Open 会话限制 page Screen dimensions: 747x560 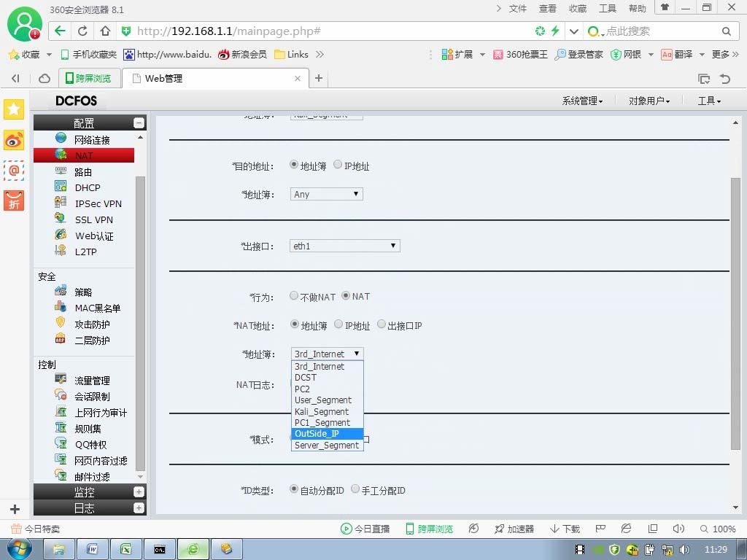[x=92, y=396]
